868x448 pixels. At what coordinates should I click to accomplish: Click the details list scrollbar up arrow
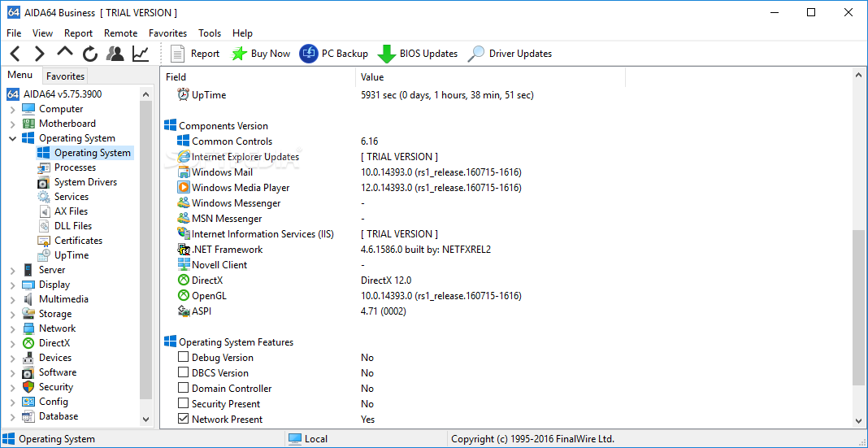[858, 75]
